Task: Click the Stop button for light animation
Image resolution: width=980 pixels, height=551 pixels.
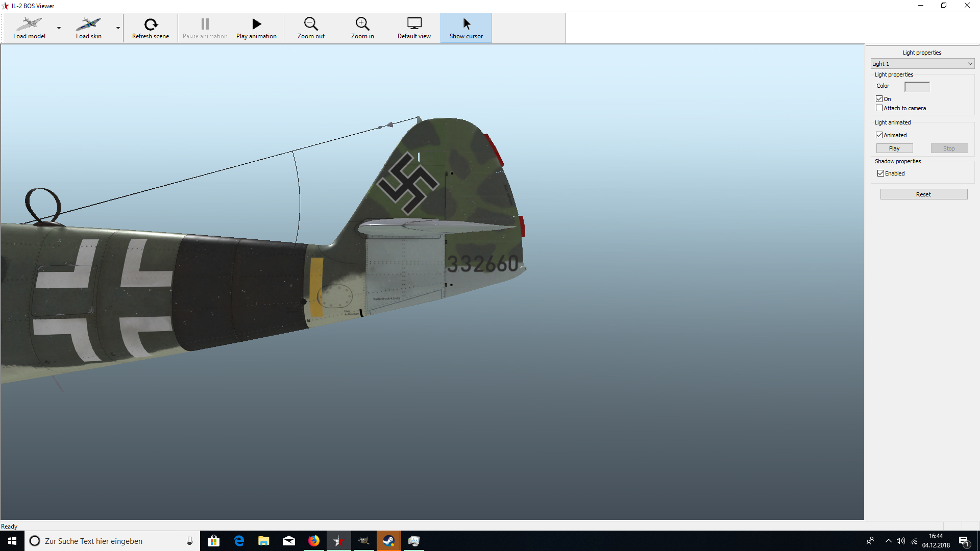Action: click(x=949, y=148)
